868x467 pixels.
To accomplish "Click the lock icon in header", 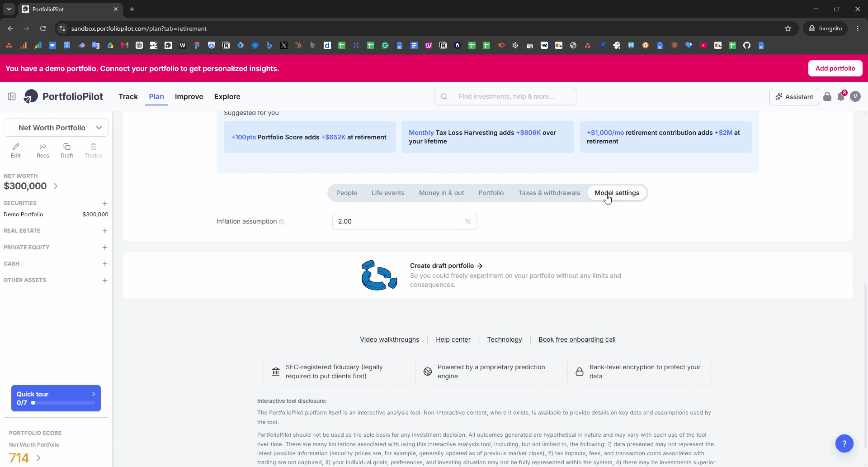I will pos(827,96).
